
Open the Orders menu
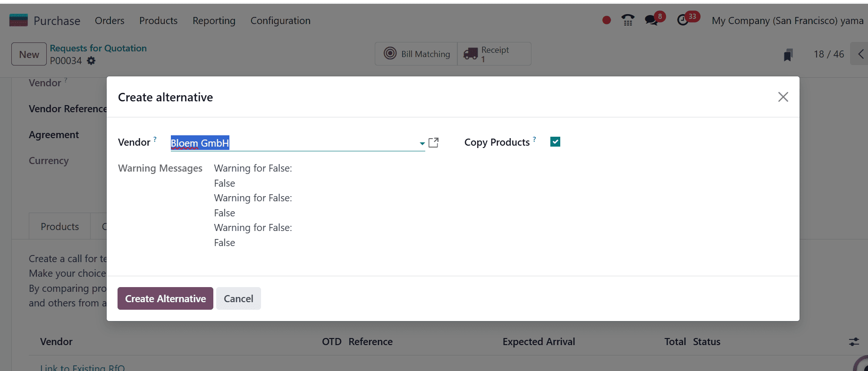pyautogui.click(x=110, y=20)
